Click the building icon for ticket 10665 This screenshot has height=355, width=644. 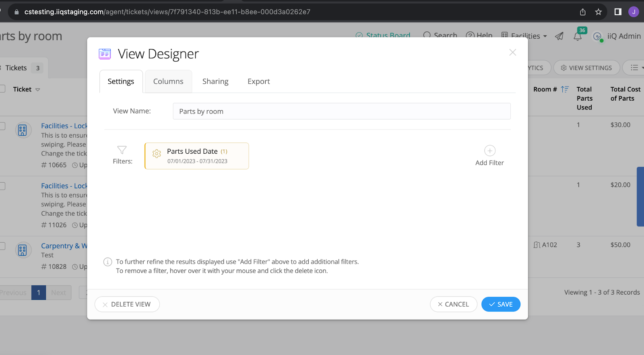click(23, 130)
